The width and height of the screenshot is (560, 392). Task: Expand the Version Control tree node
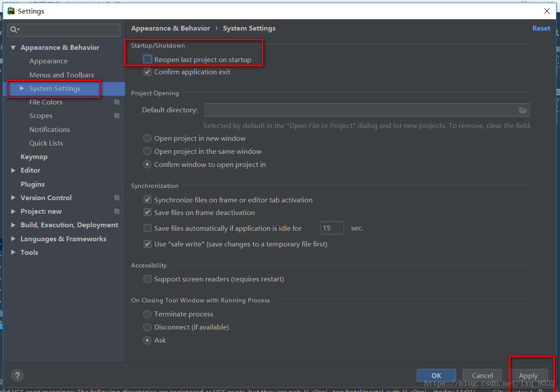click(13, 198)
